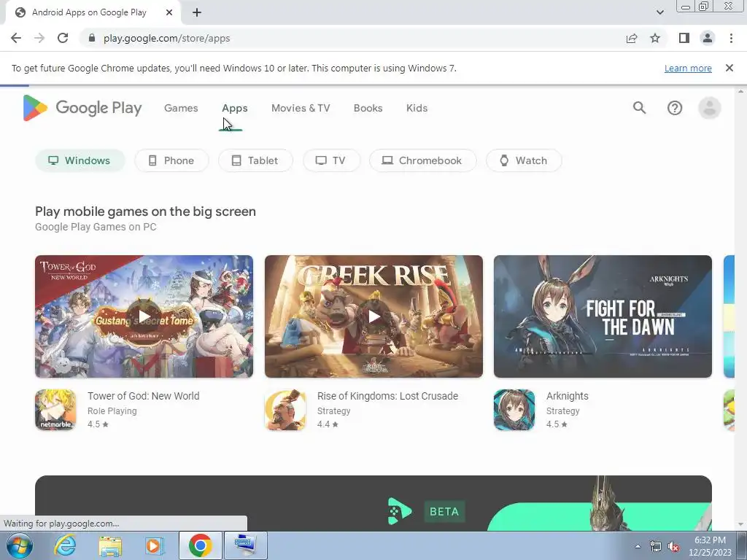This screenshot has height=560, width=747.
Task: Switch to the Games tab
Action: 181,108
